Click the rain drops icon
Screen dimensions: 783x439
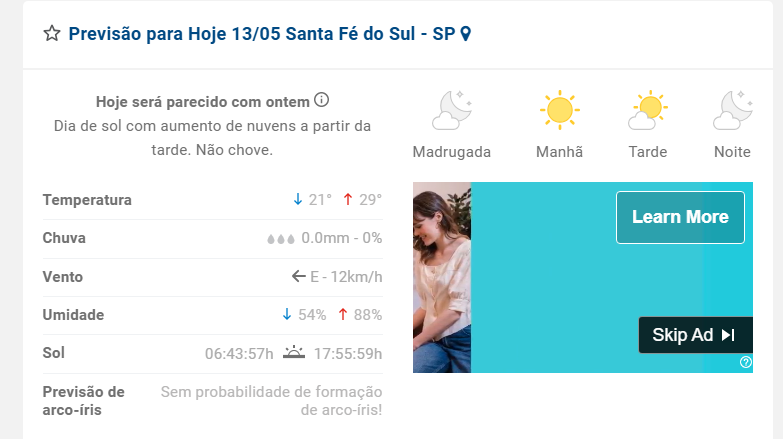pos(281,239)
